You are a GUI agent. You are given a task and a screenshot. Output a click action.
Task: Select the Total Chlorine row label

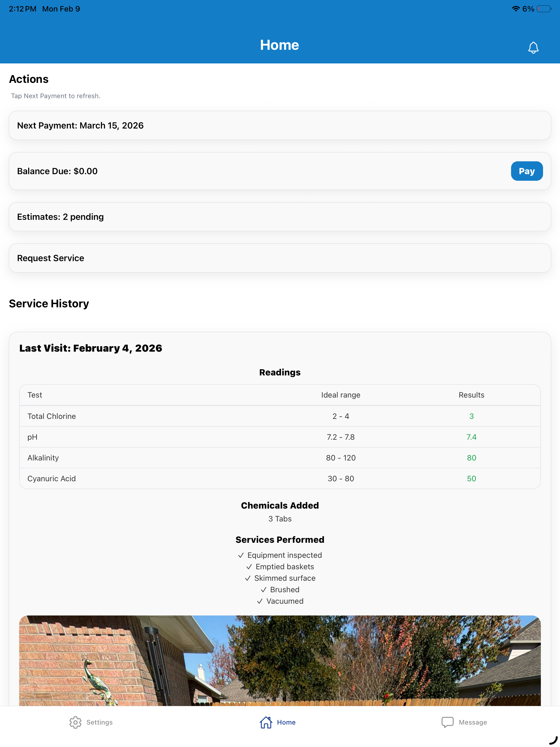click(52, 416)
